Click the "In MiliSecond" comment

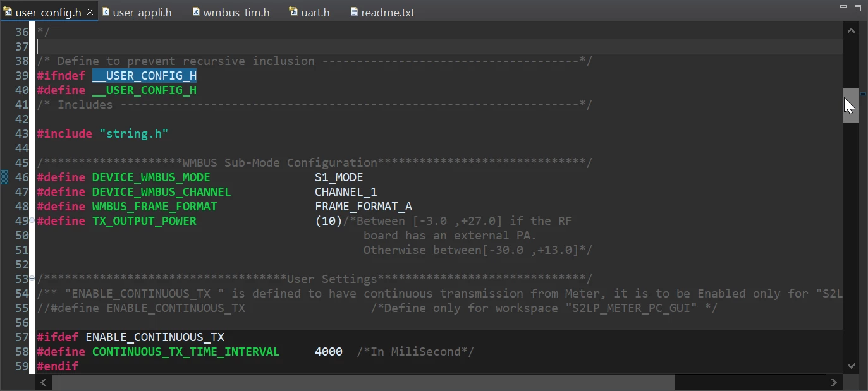pos(415,352)
